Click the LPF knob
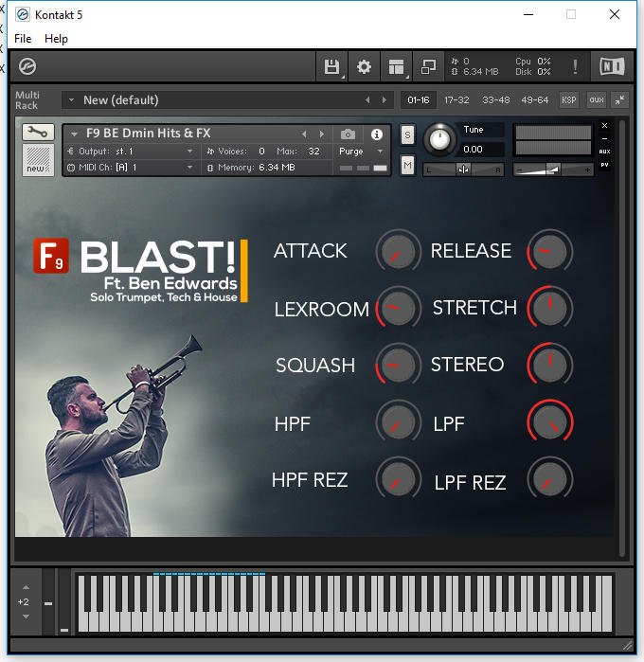Screen dimensions: 644x662 pos(550,421)
